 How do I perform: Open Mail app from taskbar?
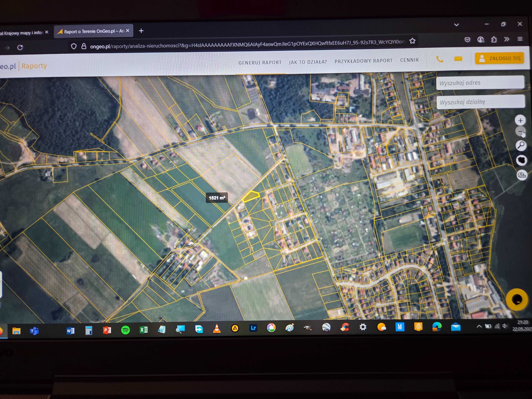456,327
